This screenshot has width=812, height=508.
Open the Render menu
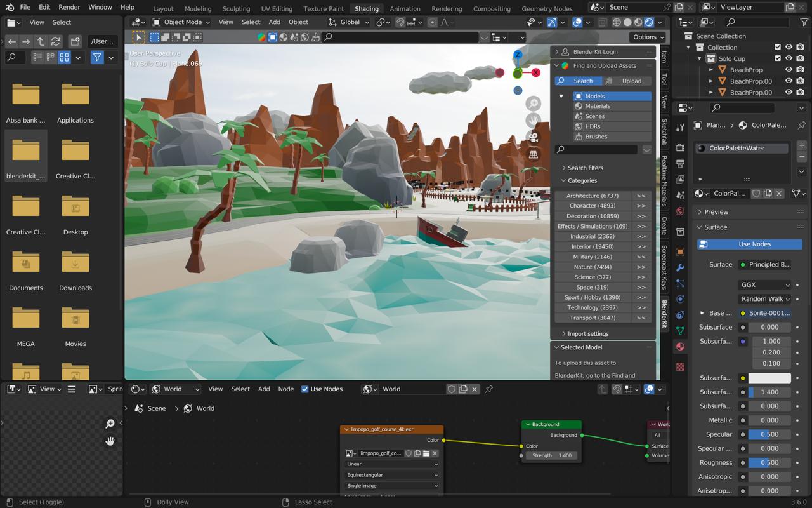tap(69, 7)
